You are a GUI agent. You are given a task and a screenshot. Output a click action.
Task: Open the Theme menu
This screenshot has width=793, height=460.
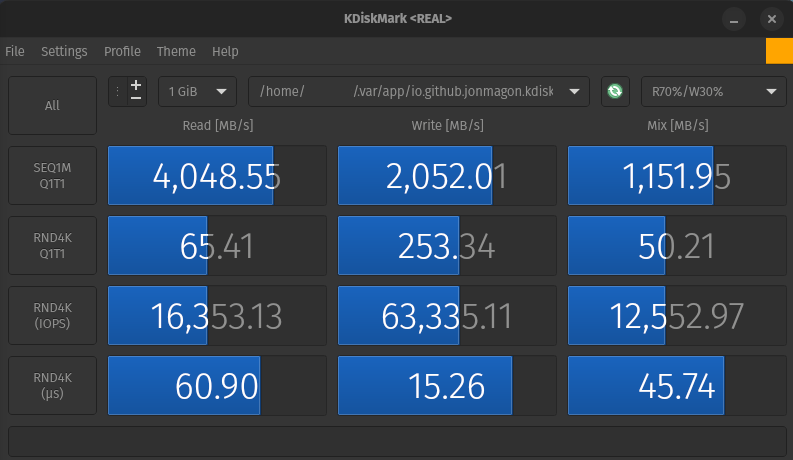[x=176, y=51]
